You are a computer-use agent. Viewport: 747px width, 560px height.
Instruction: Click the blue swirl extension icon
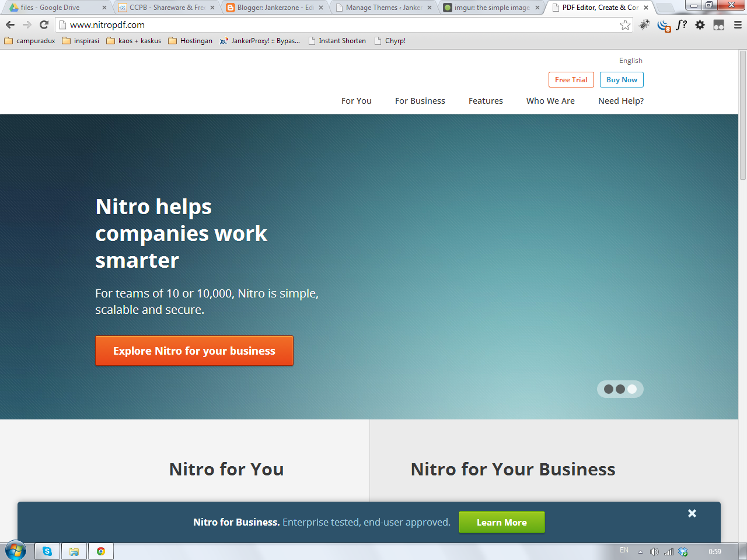[x=664, y=25]
